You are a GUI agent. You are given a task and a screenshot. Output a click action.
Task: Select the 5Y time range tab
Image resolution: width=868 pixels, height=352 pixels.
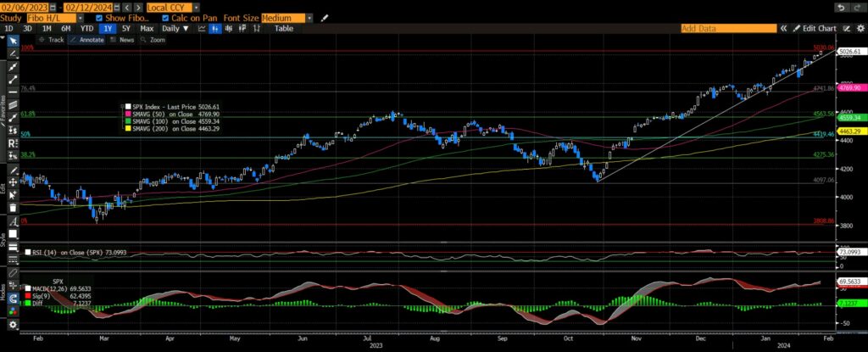click(x=125, y=28)
